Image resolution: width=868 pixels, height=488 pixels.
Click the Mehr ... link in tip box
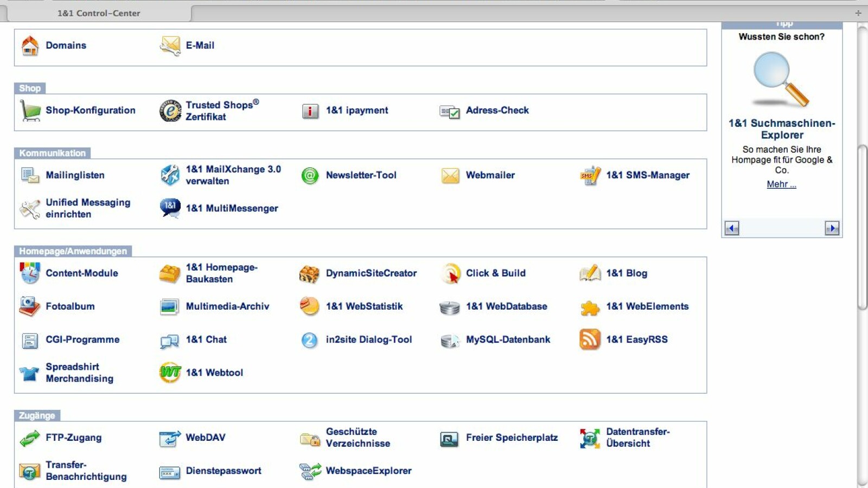(781, 184)
